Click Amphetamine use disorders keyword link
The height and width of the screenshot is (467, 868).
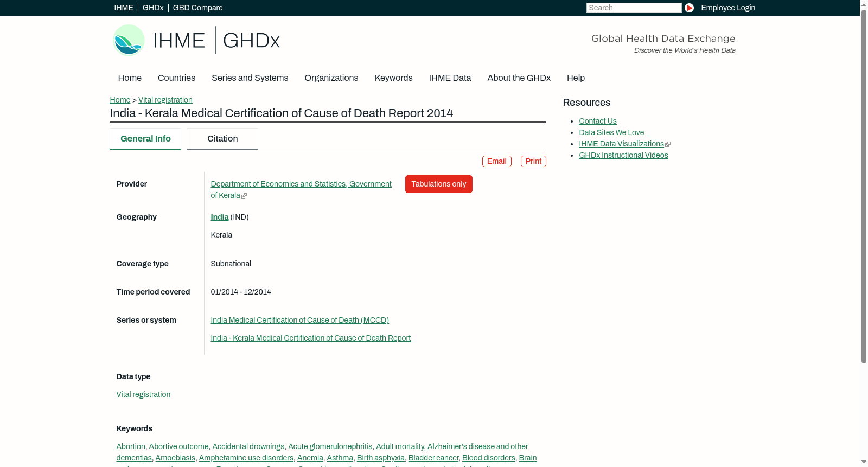pos(246,458)
